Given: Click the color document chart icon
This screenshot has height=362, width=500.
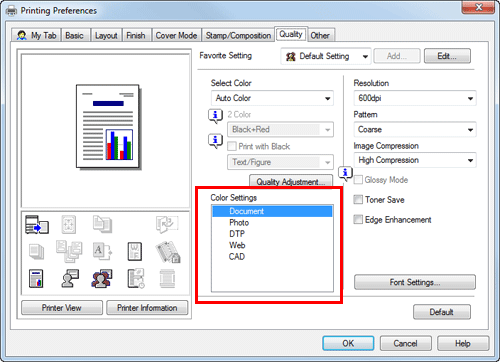Looking at the screenshot, I should (36, 278).
